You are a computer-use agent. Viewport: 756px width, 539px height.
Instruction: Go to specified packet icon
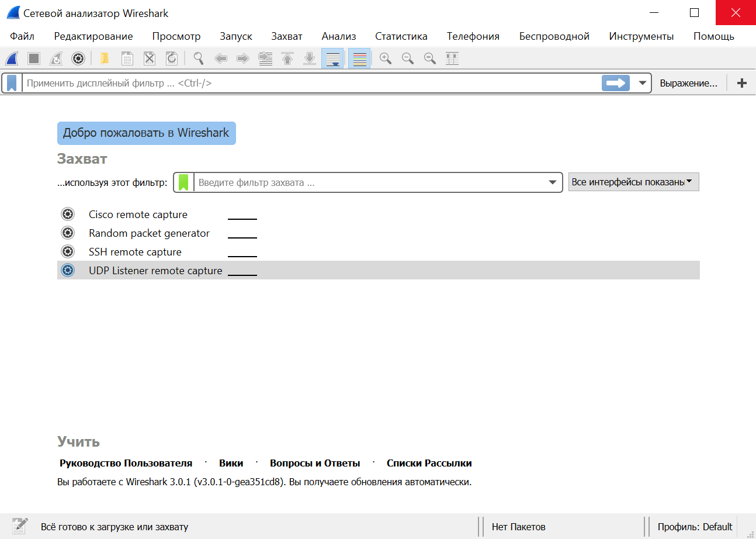[265, 58]
